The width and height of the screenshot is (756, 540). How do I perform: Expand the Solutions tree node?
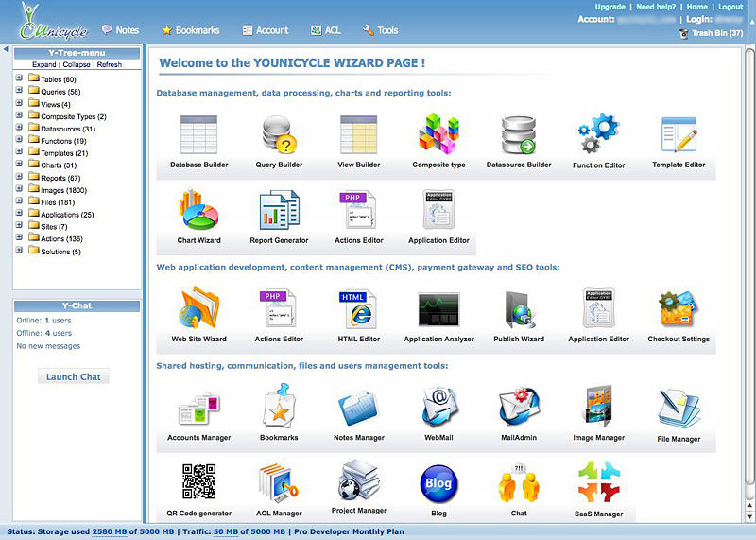coord(19,252)
